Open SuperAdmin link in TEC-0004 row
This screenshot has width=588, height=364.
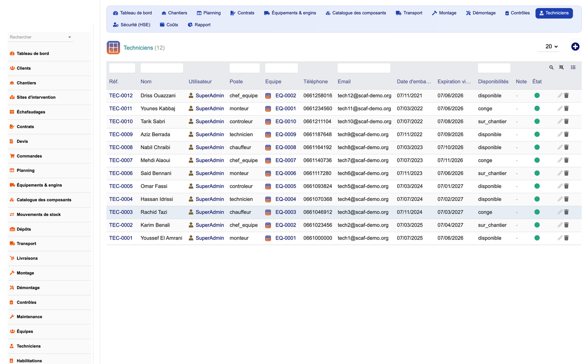click(x=210, y=199)
